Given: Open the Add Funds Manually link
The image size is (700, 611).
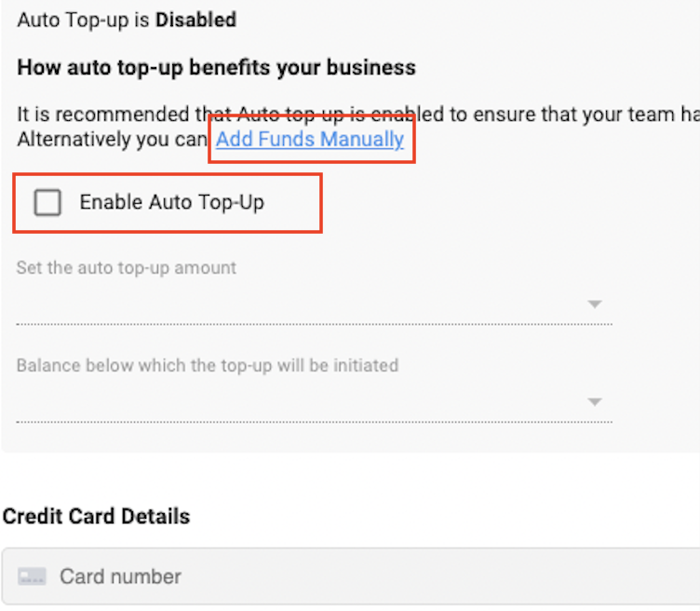Looking at the screenshot, I should pos(310,139).
